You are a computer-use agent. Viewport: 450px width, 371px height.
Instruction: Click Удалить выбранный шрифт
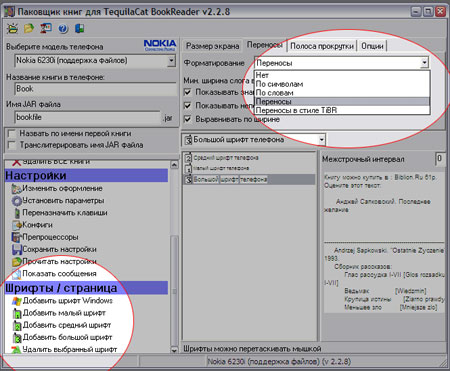70,350
